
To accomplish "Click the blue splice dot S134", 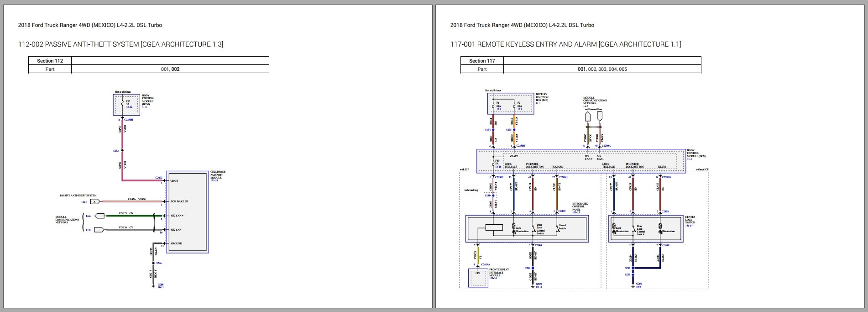I will (492, 130).
